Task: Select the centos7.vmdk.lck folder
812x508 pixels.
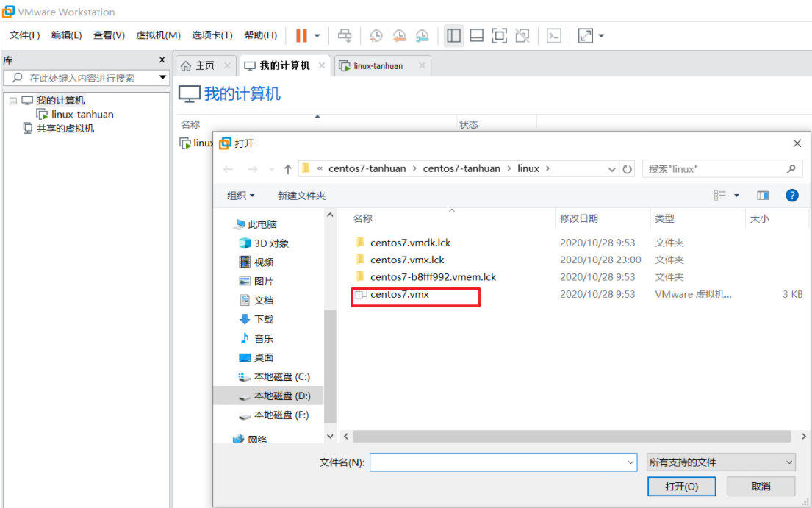Action: pyautogui.click(x=410, y=243)
